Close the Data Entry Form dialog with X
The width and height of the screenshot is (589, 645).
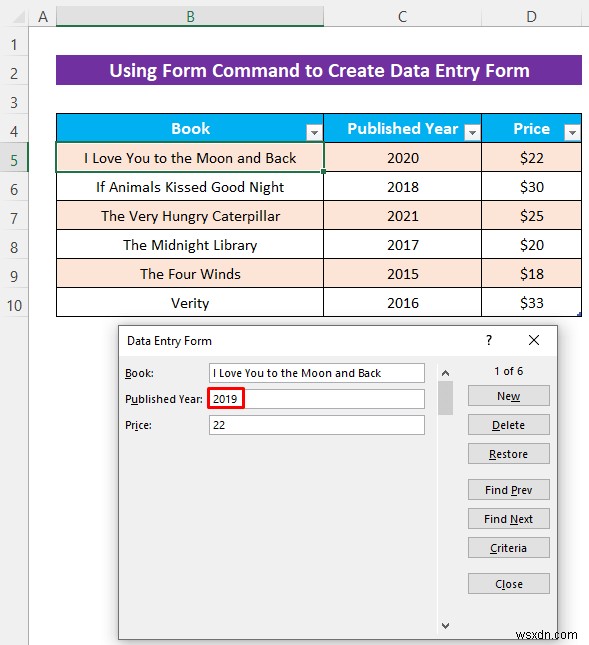click(x=534, y=340)
